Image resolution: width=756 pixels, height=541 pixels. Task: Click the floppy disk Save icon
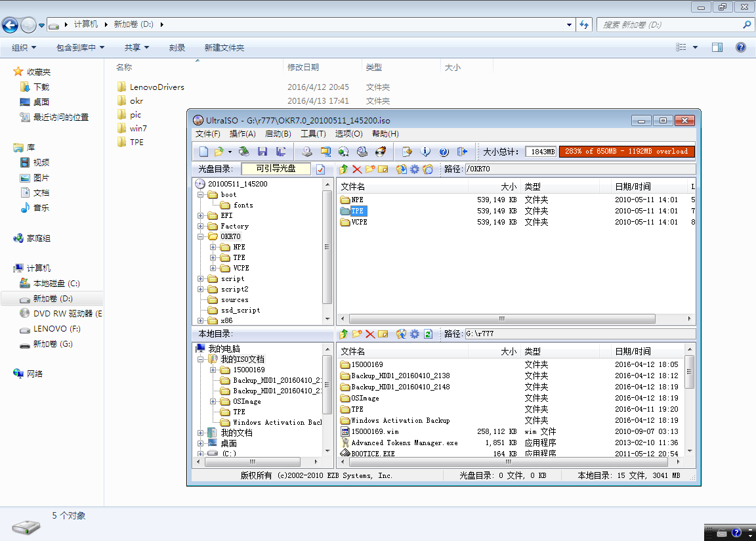262,152
